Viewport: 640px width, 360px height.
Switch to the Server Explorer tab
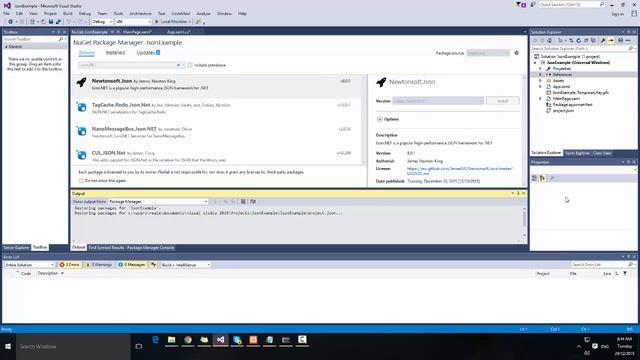(x=16, y=247)
